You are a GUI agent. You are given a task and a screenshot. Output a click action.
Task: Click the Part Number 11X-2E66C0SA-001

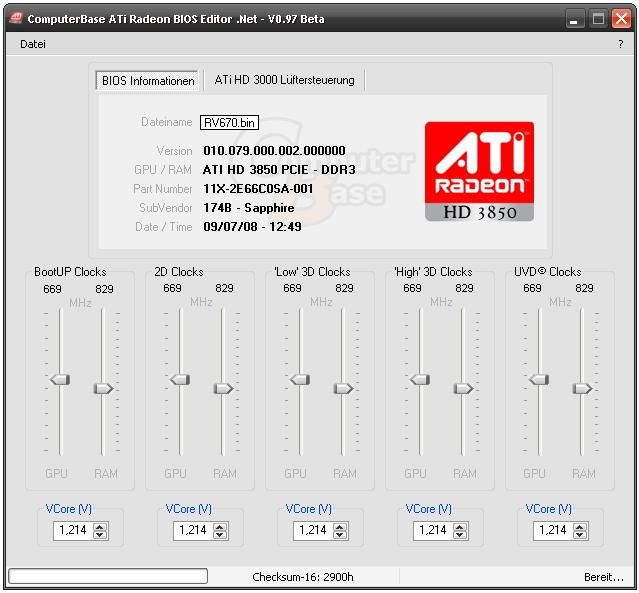[x=258, y=188]
